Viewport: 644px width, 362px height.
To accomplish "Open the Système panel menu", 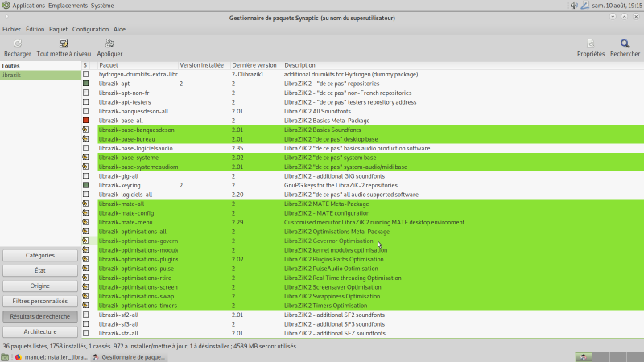I will tap(102, 6).
